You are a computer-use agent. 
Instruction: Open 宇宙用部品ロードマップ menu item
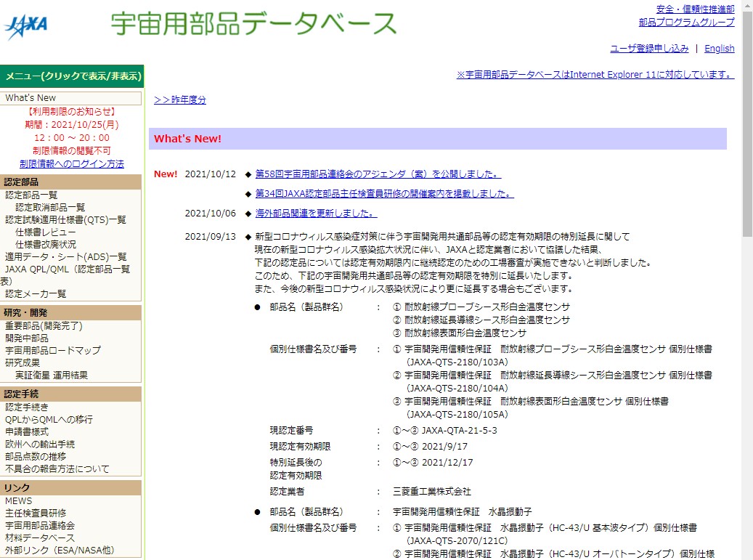53,350
